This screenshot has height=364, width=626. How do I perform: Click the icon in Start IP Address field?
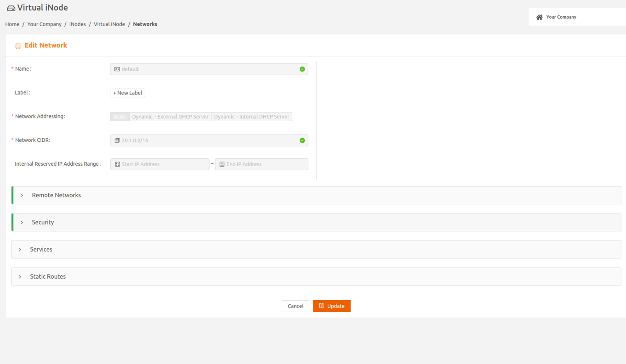point(118,164)
